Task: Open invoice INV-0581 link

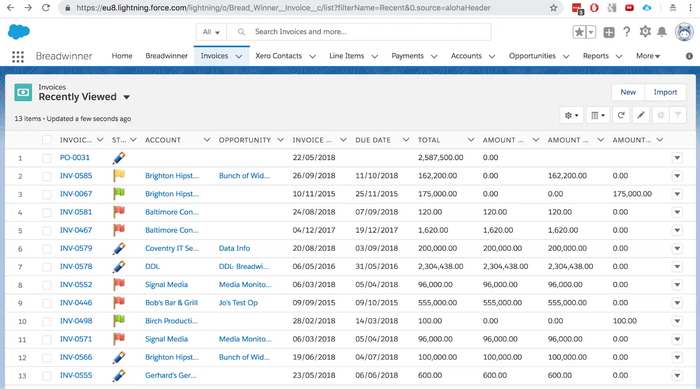Action: coord(76,212)
